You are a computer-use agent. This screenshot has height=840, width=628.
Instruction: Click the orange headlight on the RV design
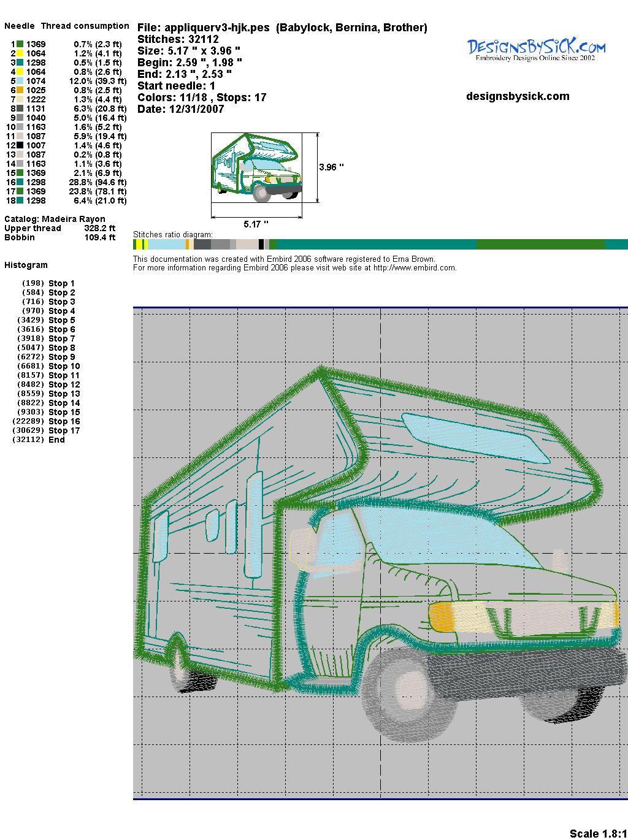(442, 614)
